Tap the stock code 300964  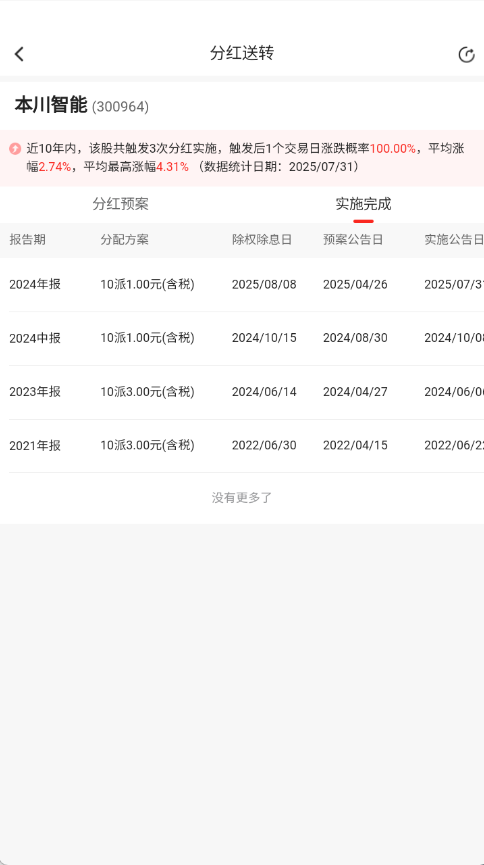tap(120, 106)
